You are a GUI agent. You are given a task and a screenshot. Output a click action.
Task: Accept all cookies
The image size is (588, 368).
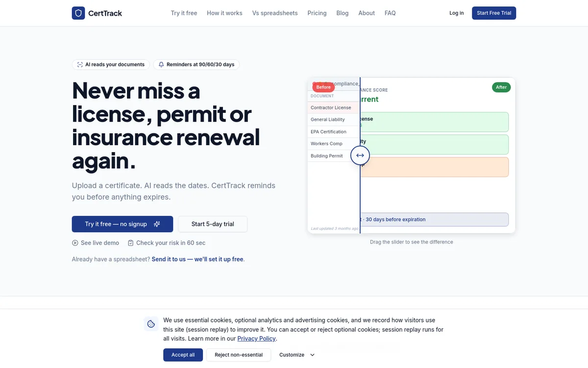pyautogui.click(x=183, y=355)
